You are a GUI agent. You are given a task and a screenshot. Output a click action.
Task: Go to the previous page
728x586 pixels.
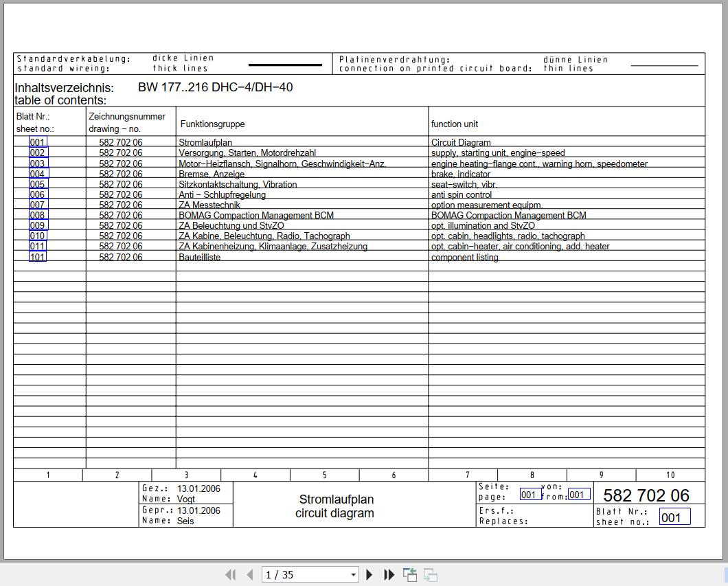click(249, 575)
